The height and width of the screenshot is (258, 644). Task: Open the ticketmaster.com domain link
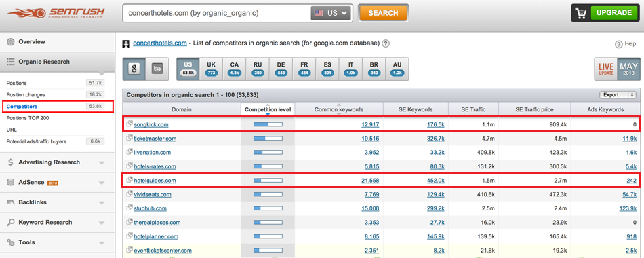(155, 139)
